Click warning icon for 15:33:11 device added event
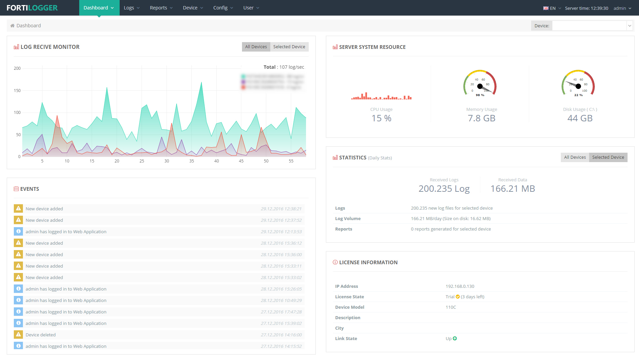The height and width of the screenshot is (364, 639). [18, 266]
